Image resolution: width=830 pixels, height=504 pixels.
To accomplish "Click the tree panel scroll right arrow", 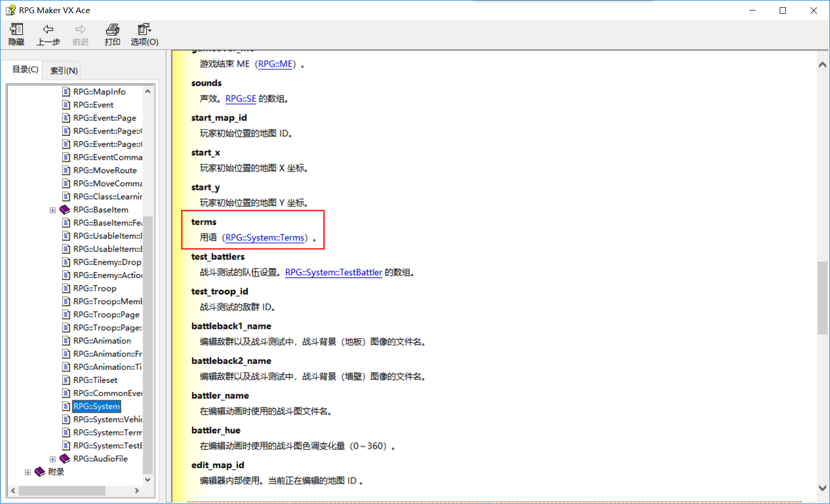I will 137,491.
